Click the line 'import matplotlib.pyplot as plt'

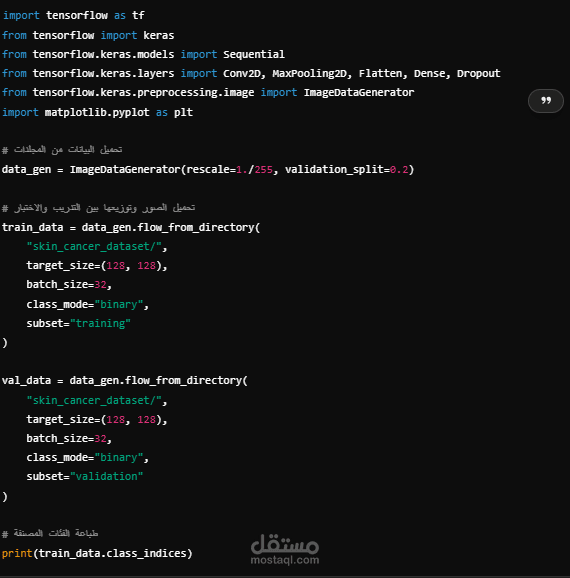(97, 112)
